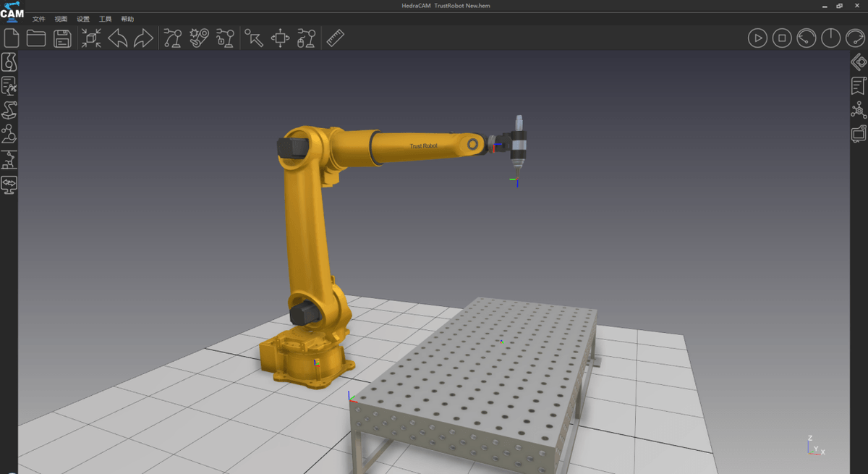This screenshot has width=868, height=474.
Task: Open network node graph right sidebar icon
Action: point(859,110)
